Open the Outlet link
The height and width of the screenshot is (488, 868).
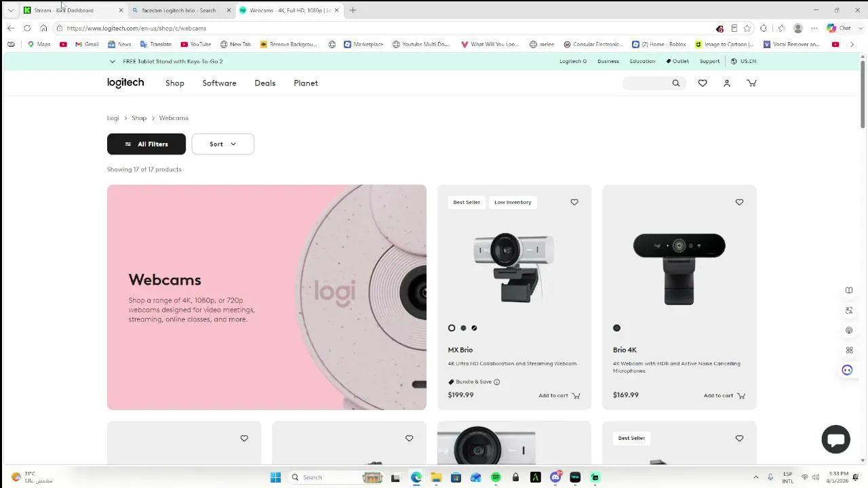(x=677, y=62)
